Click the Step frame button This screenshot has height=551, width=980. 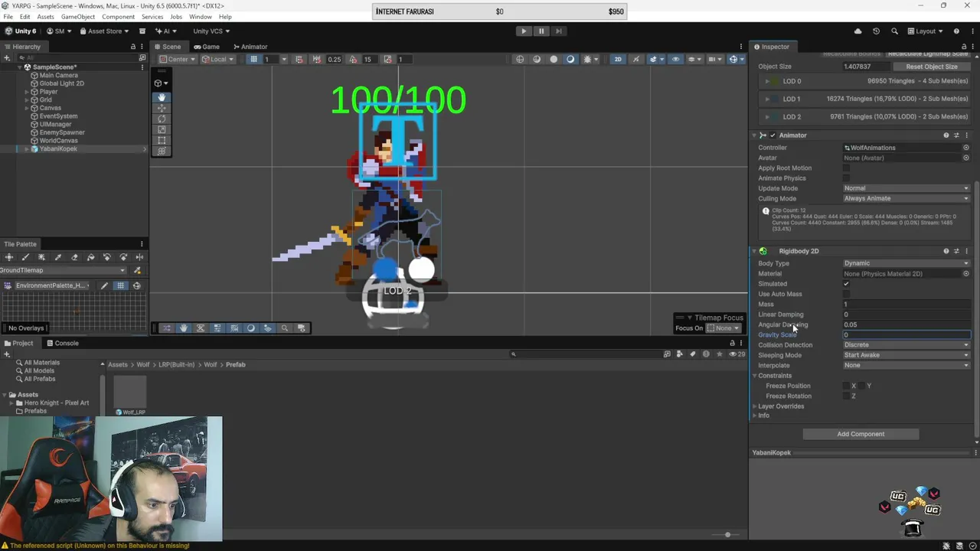click(558, 31)
